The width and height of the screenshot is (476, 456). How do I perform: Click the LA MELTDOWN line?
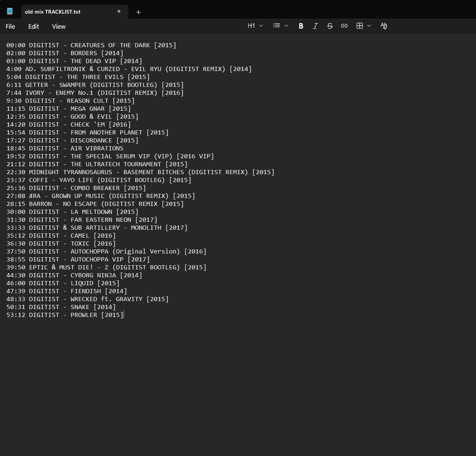(72, 212)
